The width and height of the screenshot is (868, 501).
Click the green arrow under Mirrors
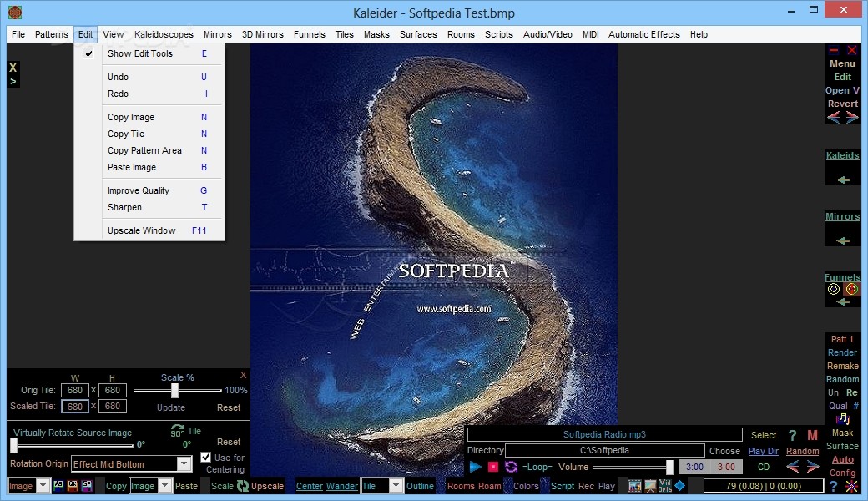(843, 240)
